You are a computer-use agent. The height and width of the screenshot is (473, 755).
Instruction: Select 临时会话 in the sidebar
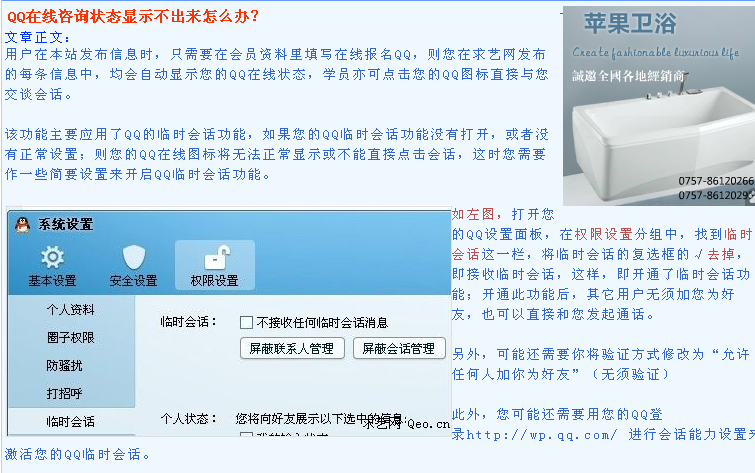click(x=71, y=422)
